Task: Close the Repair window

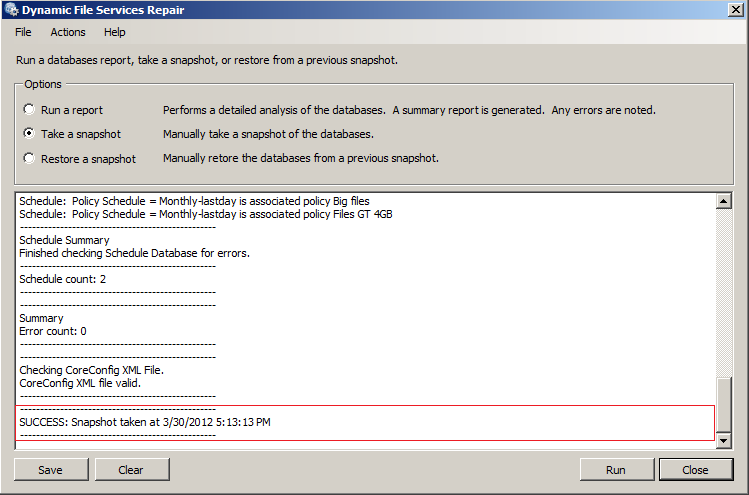Action: [x=735, y=10]
